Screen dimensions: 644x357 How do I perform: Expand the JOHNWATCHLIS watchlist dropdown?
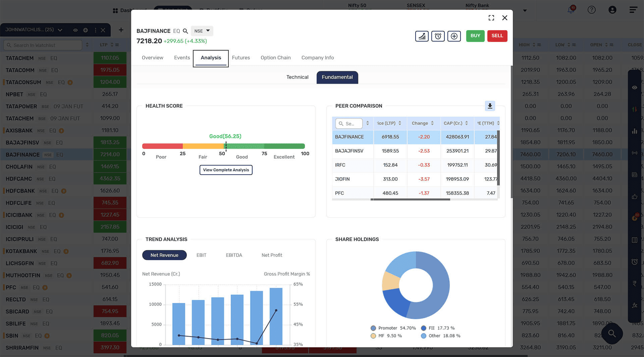pyautogui.click(x=60, y=30)
